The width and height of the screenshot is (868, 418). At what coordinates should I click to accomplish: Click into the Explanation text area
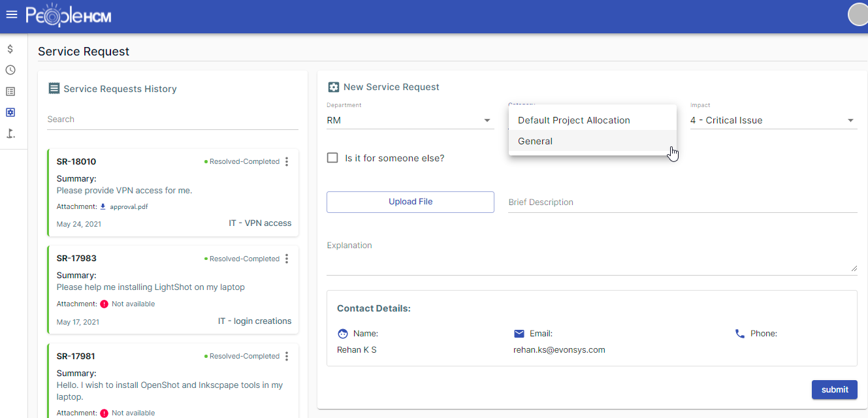(x=591, y=259)
